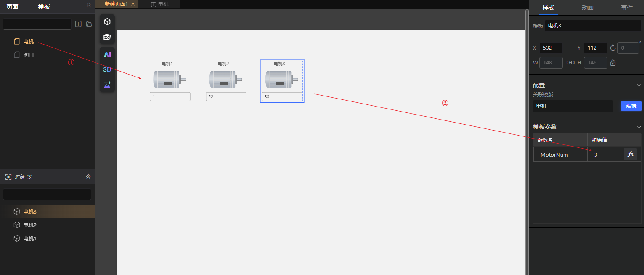
Task: Click the W width field
Action: click(551, 62)
